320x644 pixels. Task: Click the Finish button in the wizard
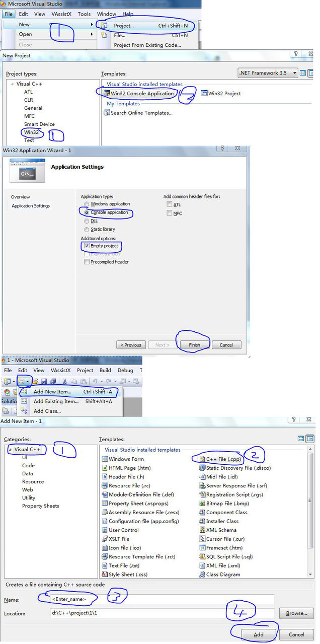coord(194,345)
